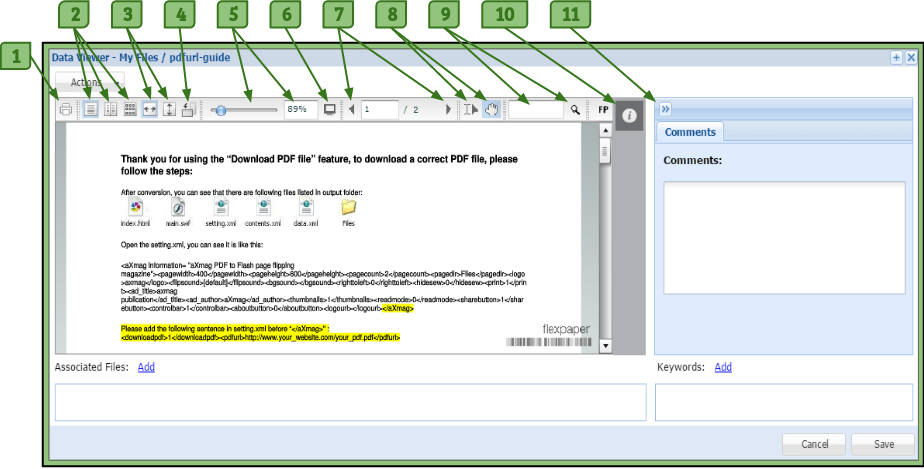The image size is (924, 469).
Task: Click the document scrollbar down arrow
Action: (x=605, y=346)
